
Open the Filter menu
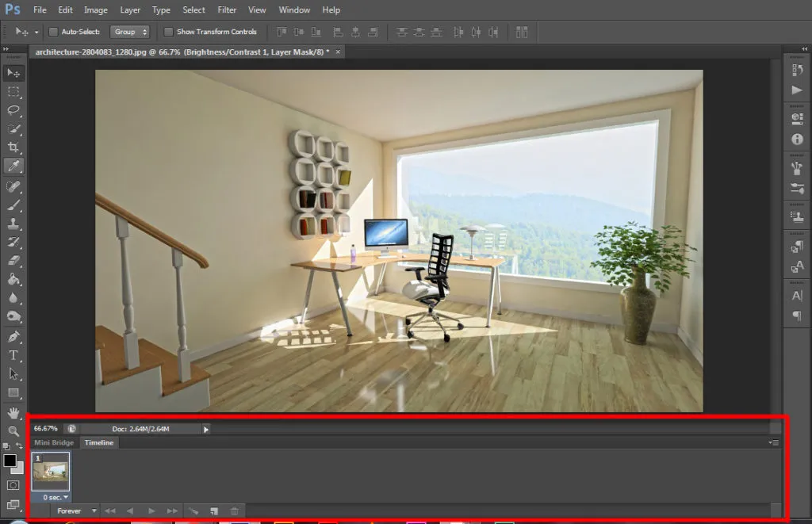227,10
